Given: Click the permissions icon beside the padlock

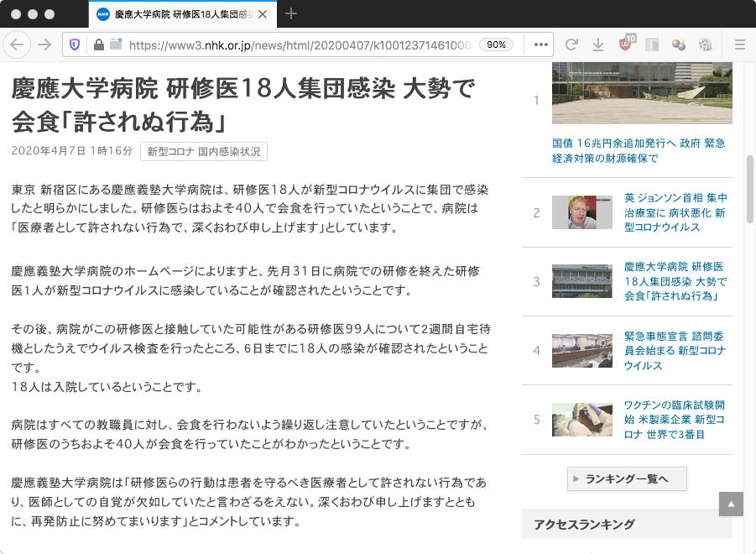Looking at the screenshot, I should coord(116,44).
